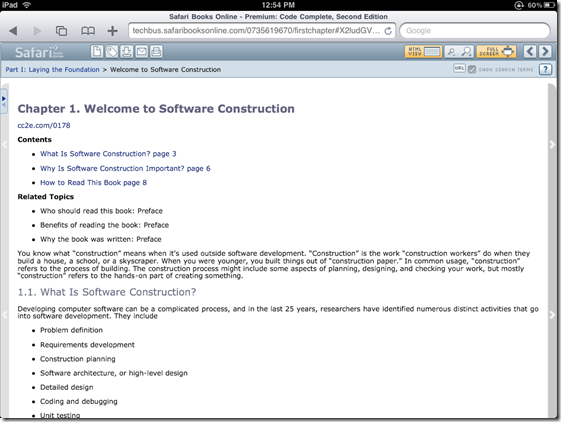Click the Detailed design bullet
The height and width of the screenshot is (422, 561).
click(x=67, y=387)
